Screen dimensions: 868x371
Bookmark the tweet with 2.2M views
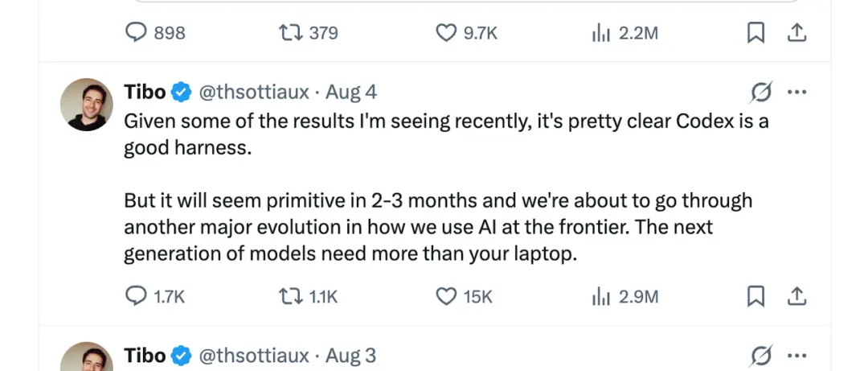pos(755,33)
